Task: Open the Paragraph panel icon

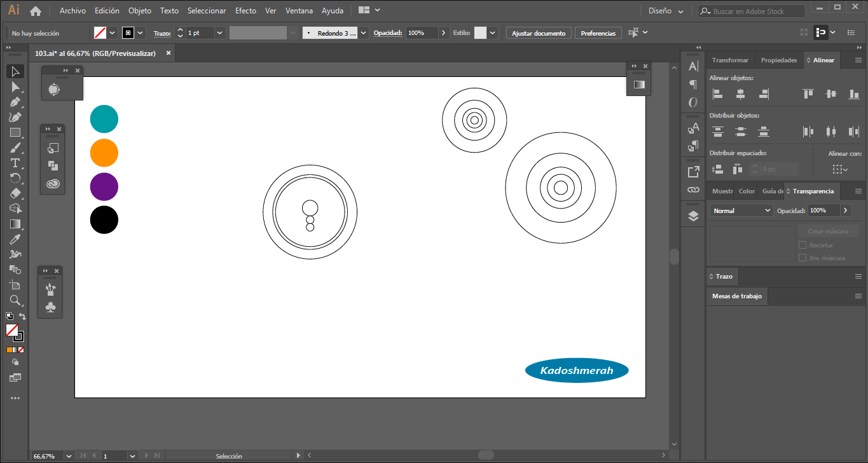Action: 693,84
